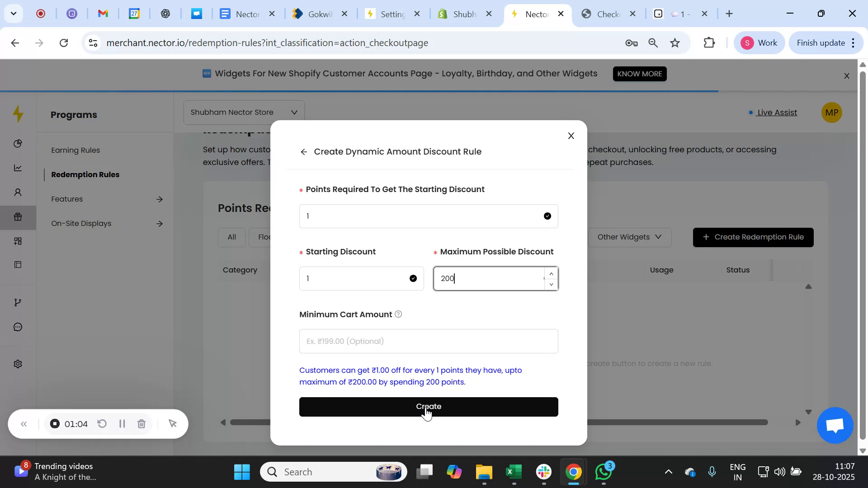Screen dimensions: 868x488
Task: Restart recording with the circular arrow icon
Action: (102, 424)
